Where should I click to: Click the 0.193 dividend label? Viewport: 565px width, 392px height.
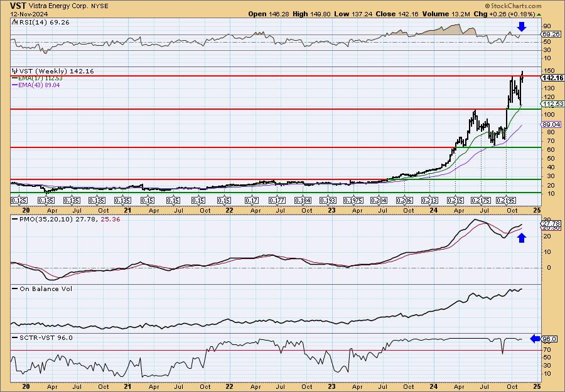pyautogui.click(x=328, y=200)
